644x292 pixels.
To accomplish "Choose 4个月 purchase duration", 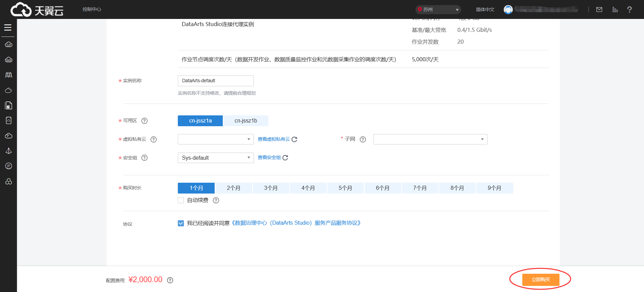I will coord(308,188).
